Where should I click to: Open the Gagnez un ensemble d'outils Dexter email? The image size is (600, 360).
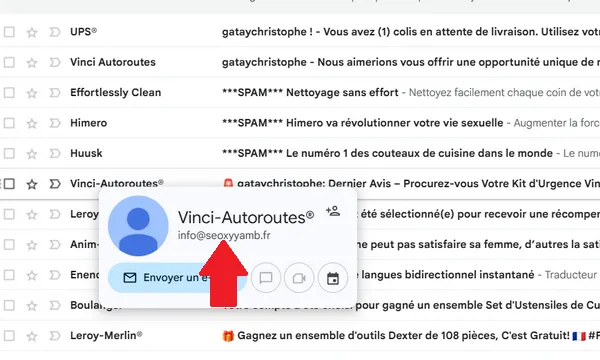pyautogui.click(x=411, y=336)
